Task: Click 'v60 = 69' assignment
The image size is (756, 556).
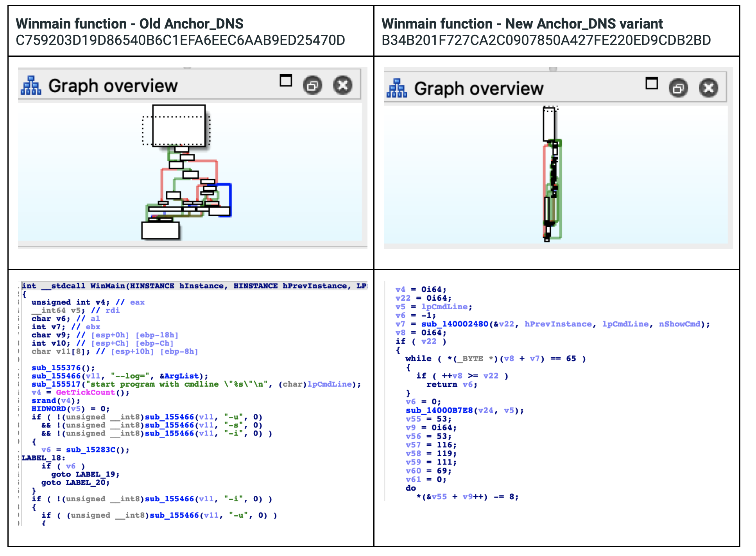Action: pos(428,471)
